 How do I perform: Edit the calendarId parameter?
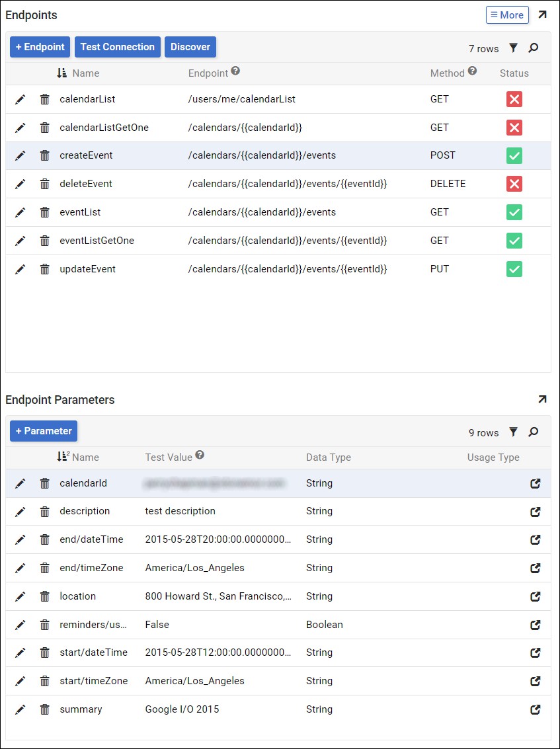coord(20,483)
